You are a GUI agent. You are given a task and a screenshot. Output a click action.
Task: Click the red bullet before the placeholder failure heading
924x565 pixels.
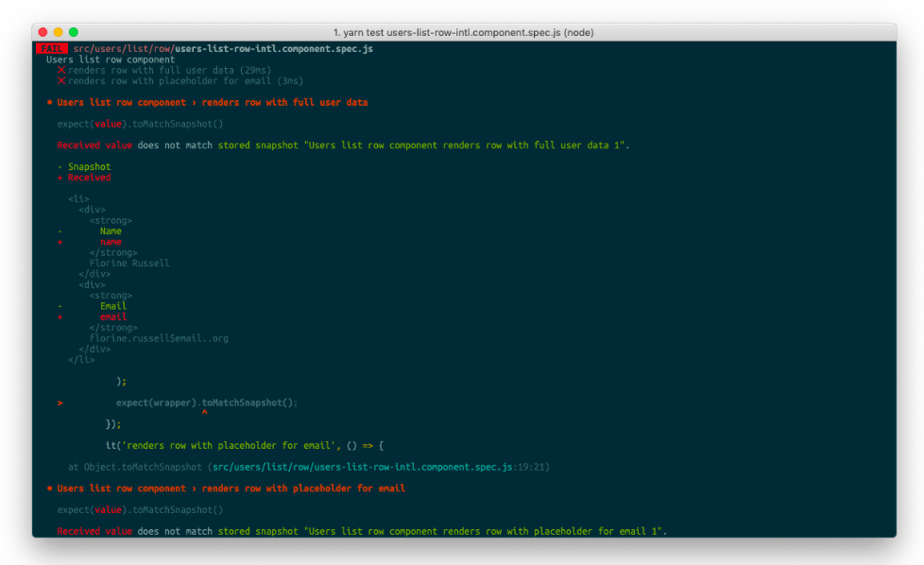coord(49,488)
